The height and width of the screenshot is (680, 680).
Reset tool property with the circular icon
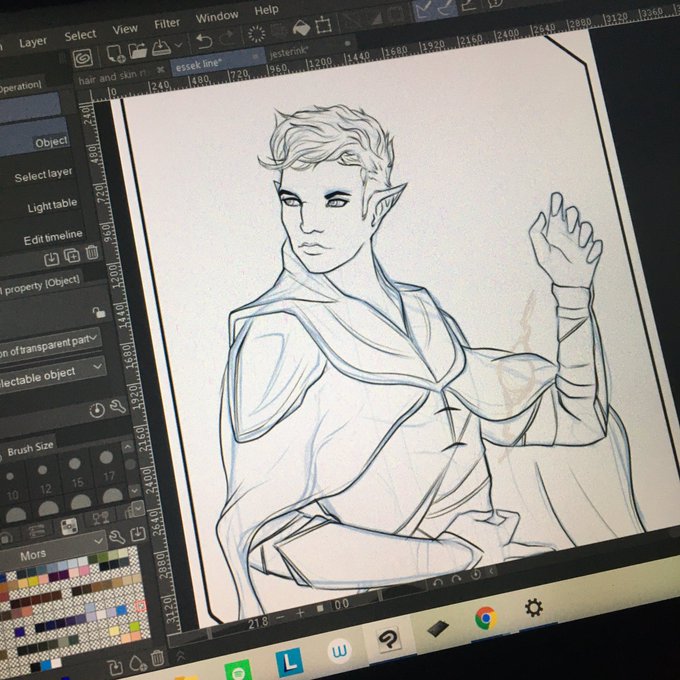pos(97,410)
